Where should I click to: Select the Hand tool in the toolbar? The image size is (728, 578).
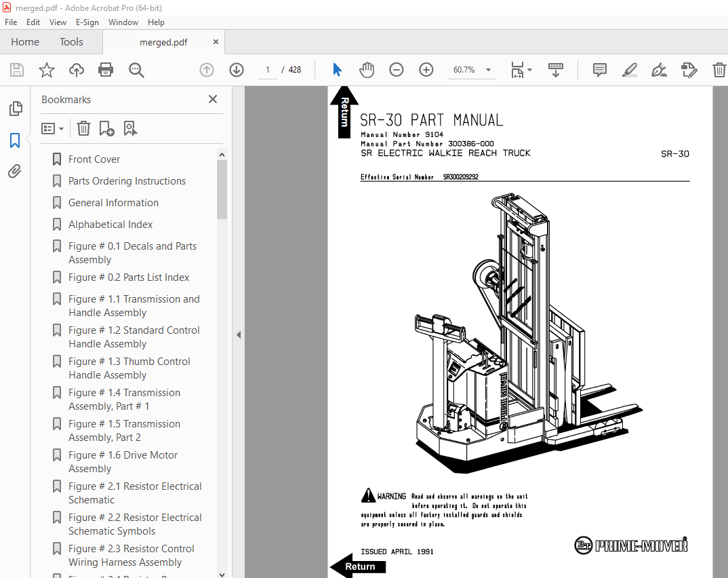(x=367, y=69)
